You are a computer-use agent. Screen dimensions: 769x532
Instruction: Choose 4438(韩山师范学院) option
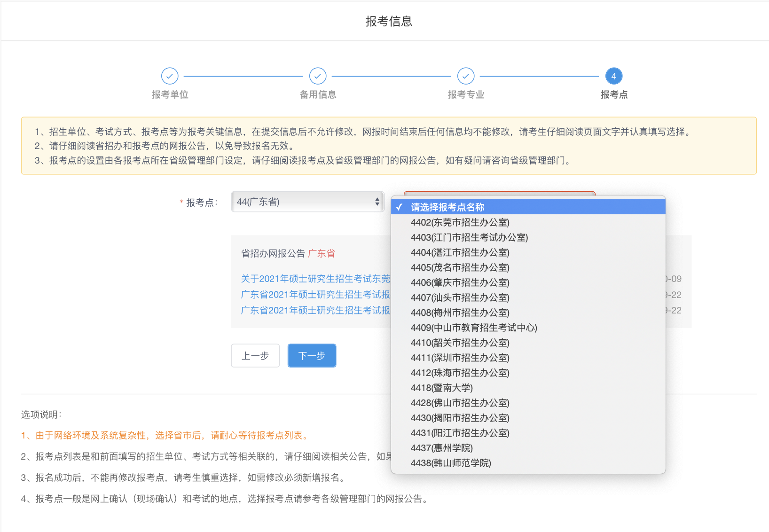coord(451,463)
